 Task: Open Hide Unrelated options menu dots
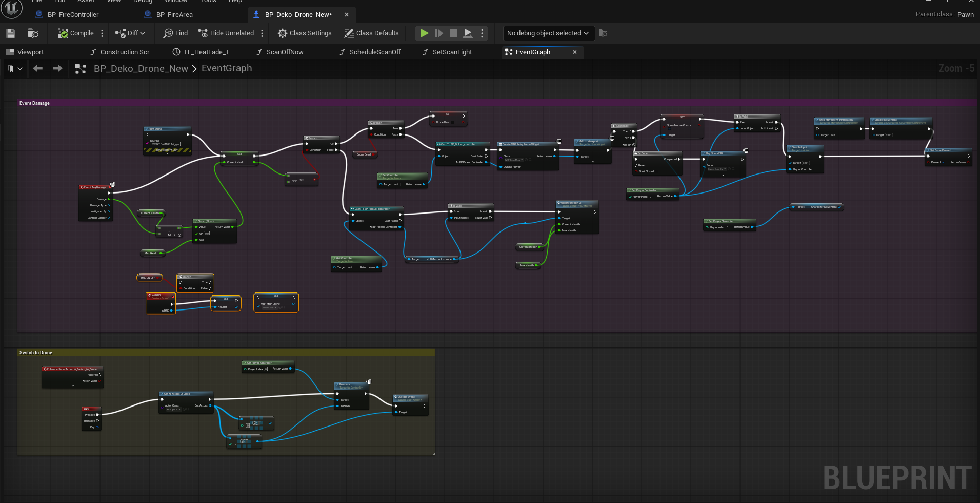point(262,33)
